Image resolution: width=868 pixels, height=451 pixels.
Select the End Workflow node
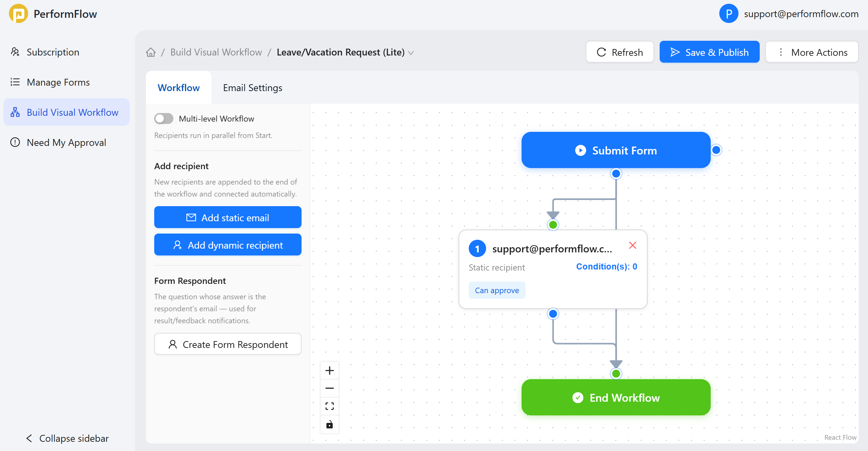click(616, 397)
